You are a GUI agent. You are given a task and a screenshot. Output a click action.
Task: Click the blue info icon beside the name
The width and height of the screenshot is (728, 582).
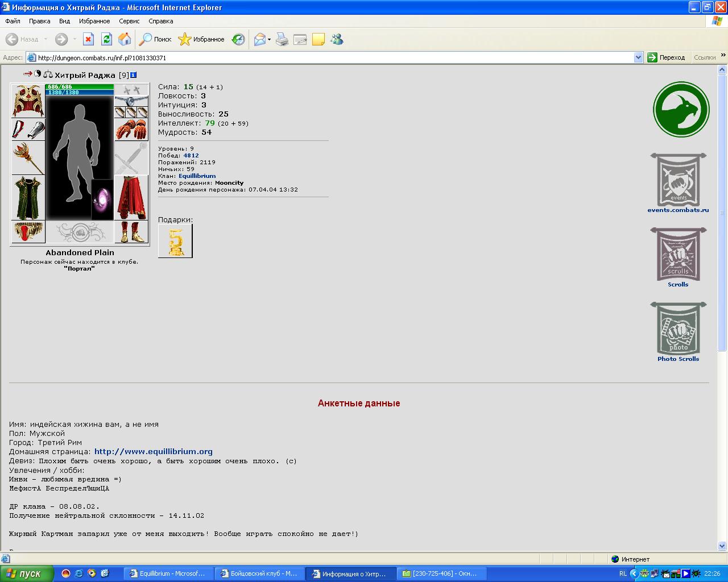134,75
